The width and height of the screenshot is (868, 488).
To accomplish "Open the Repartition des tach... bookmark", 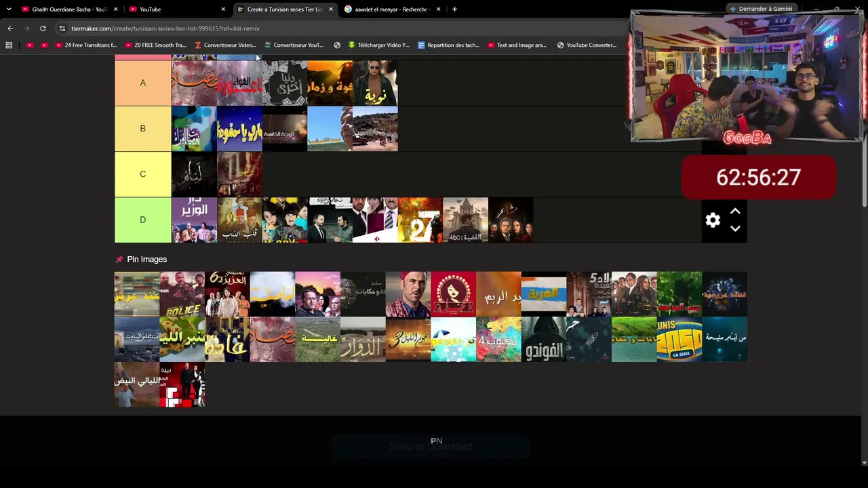I will pyautogui.click(x=448, y=45).
